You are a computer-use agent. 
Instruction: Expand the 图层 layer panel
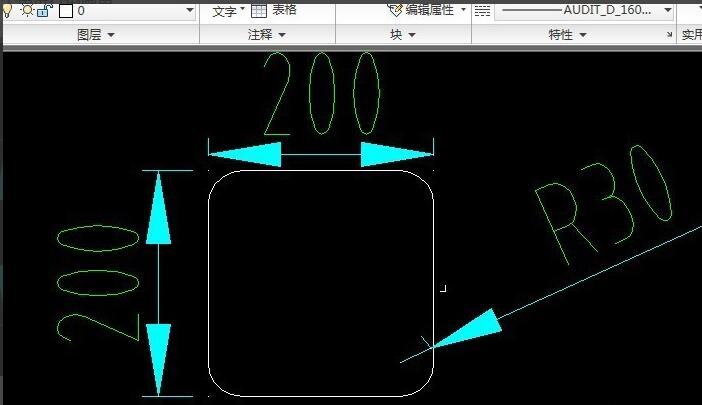point(95,34)
